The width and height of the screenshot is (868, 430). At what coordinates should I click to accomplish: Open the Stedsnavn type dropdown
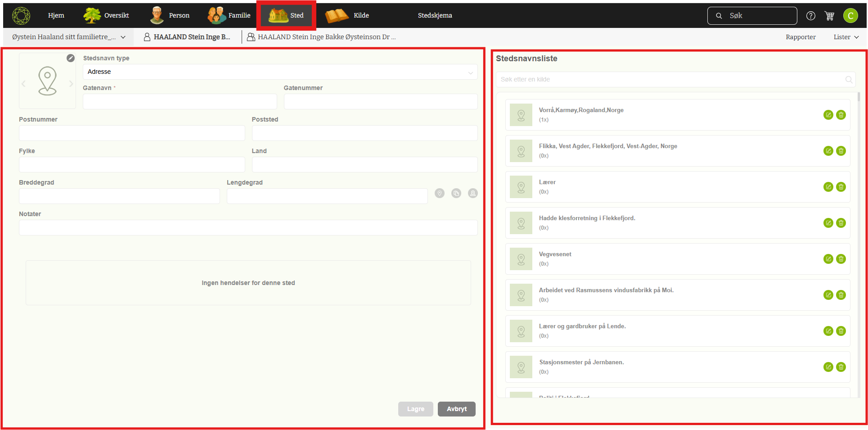tap(280, 72)
